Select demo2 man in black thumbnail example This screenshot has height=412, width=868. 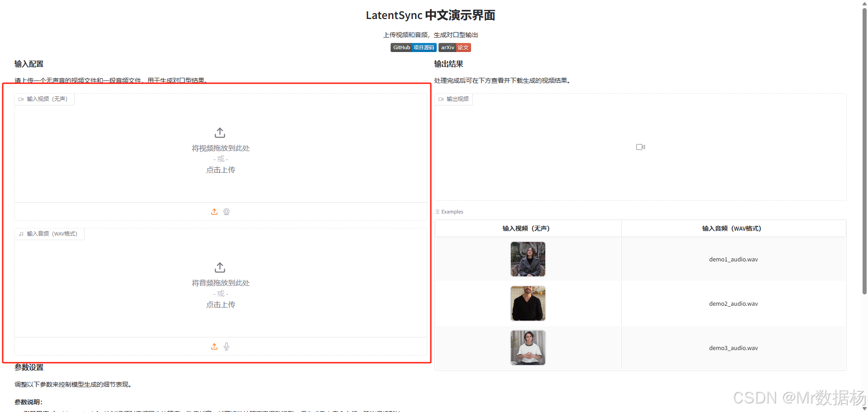pos(528,303)
